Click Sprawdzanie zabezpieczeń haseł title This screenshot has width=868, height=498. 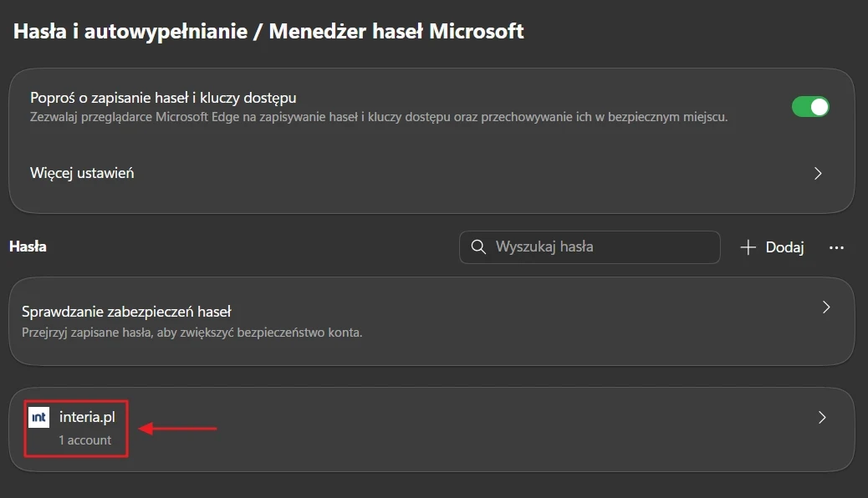(x=126, y=312)
